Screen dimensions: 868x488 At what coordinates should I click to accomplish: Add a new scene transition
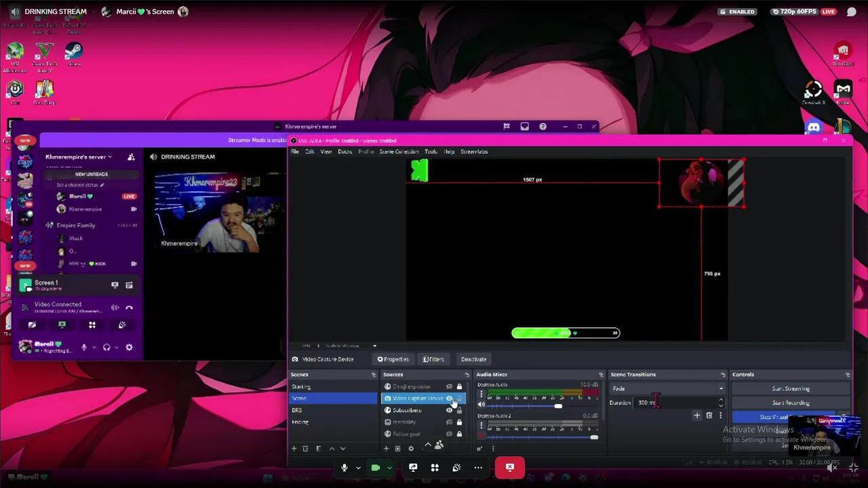[x=696, y=415]
